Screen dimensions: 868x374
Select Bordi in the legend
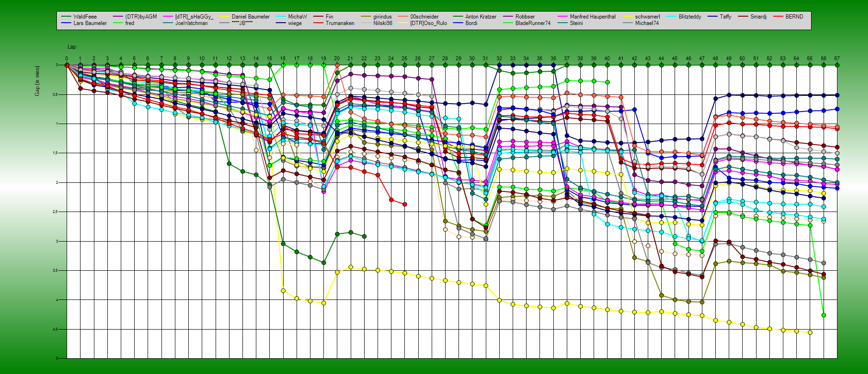(471, 23)
